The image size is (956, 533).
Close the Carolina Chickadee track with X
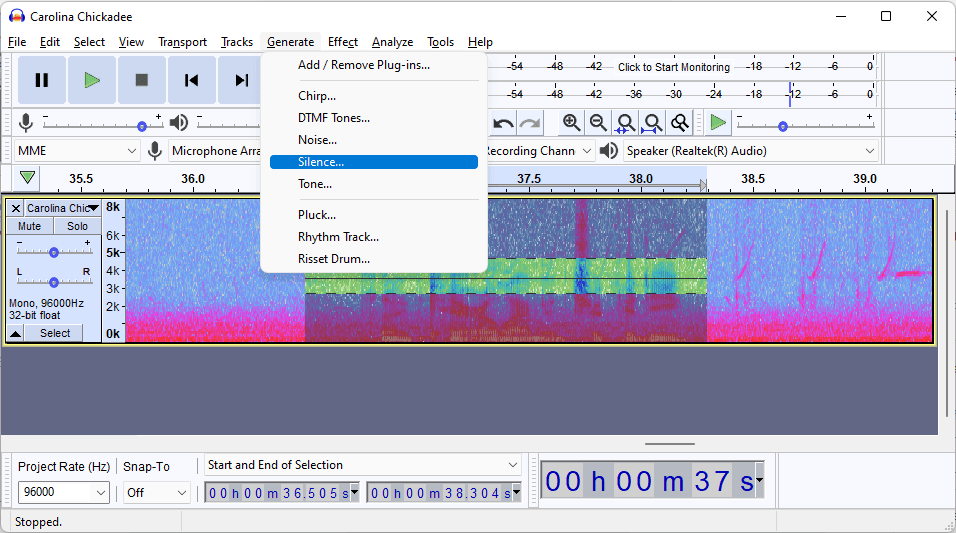click(16, 209)
